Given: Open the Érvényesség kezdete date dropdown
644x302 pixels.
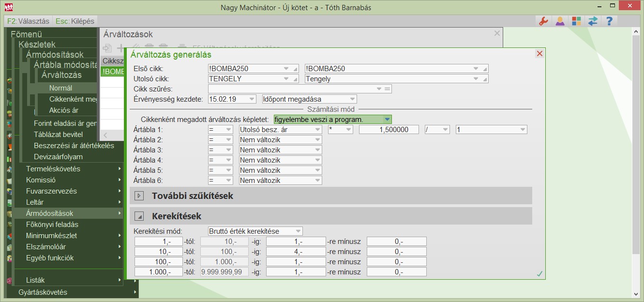Looking at the screenshot, I should tap(251, 99).
